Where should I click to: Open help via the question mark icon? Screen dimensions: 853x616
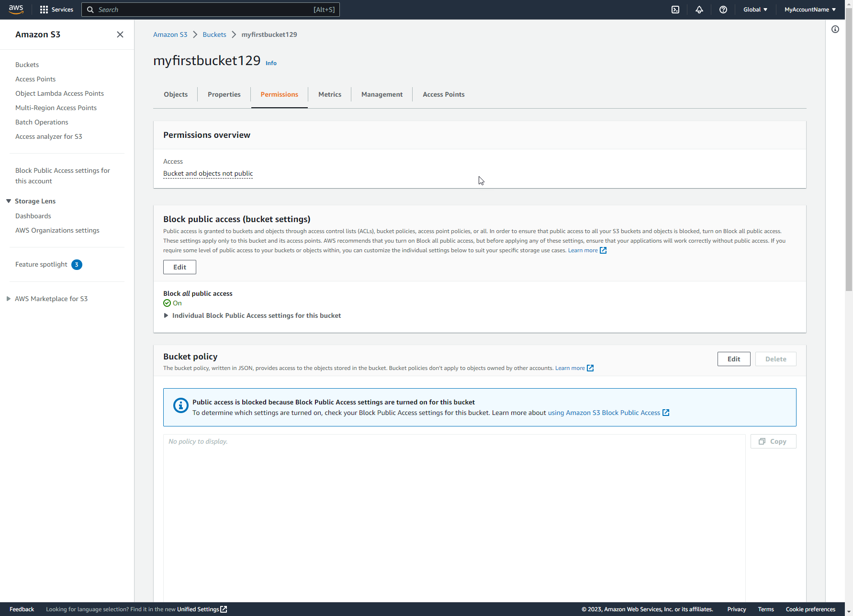point(723,10)
